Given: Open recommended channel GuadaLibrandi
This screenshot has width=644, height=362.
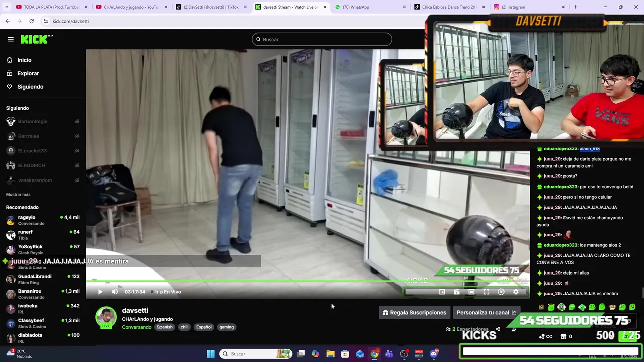Looking at the screenshot, I should tap(42, 279).
